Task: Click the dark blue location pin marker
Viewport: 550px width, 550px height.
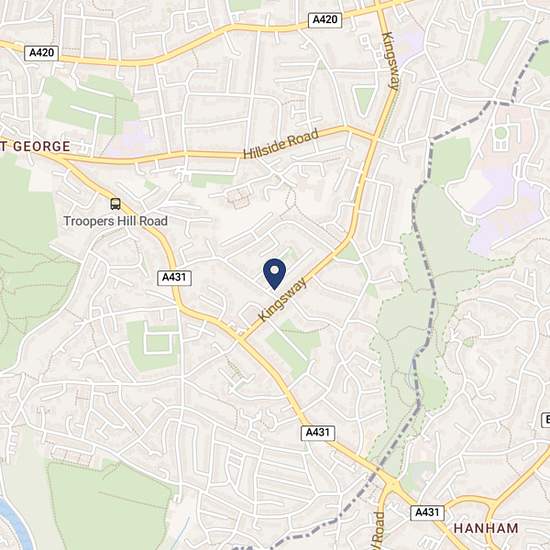Action: [274, 274]
